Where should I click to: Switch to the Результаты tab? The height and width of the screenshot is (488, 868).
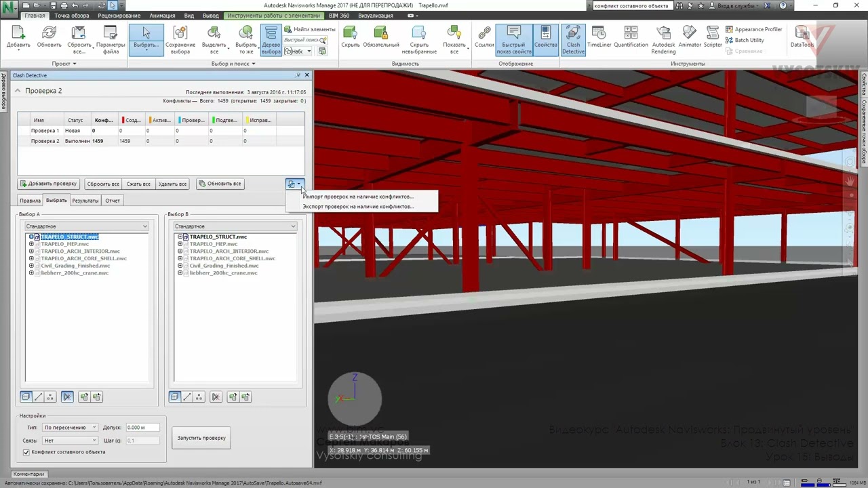[85, 201]
